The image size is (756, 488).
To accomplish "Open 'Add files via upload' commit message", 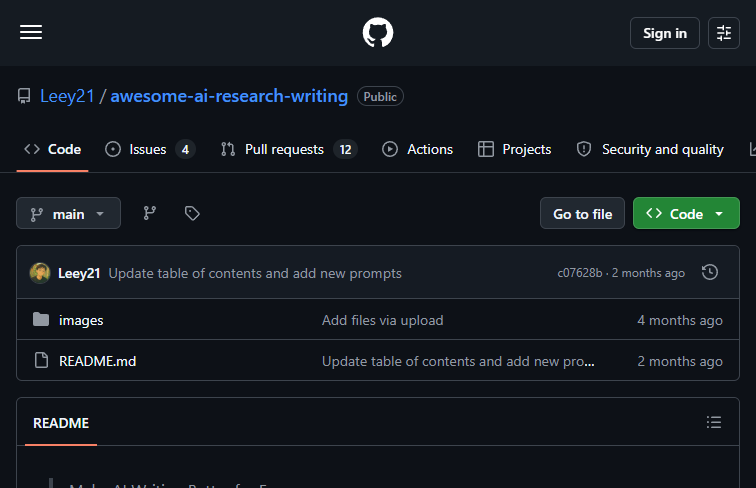I will point(382,320).
